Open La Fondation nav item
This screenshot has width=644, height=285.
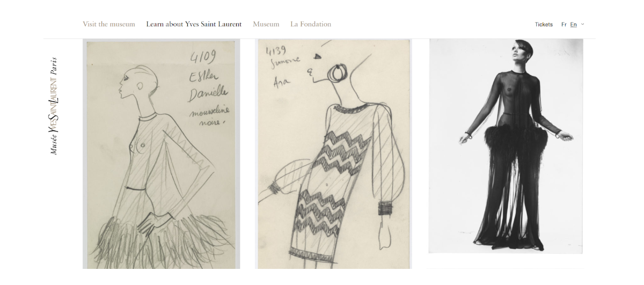pyautogui.click(x=311, y=24)
